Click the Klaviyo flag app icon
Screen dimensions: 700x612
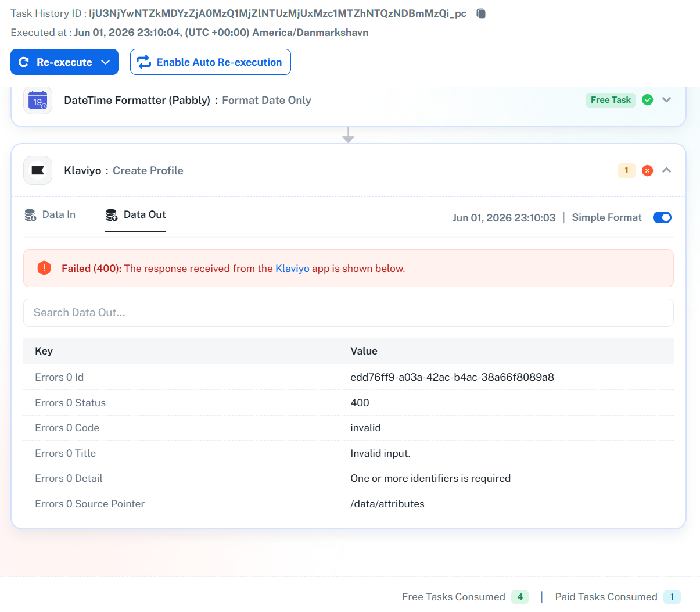click(38, 170)
